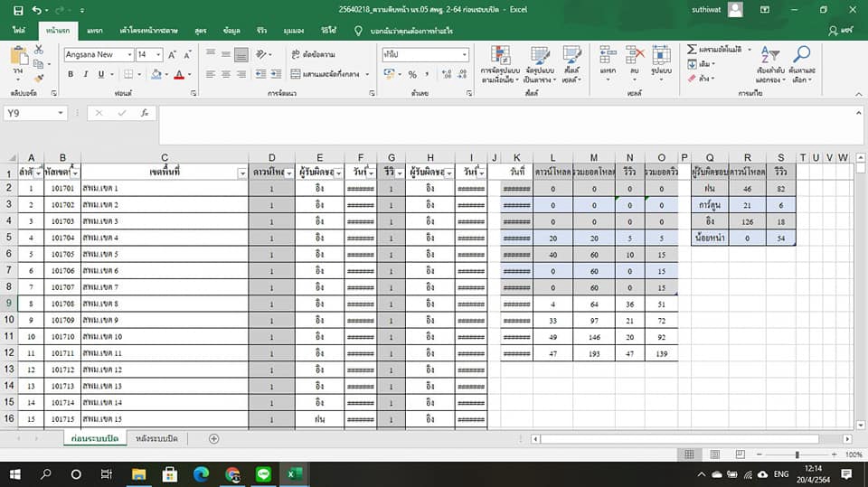The image size is (868, 487).
Task: Expand the font size 14 dropdown
Action: pyautogui.click(x=159, y=54)
